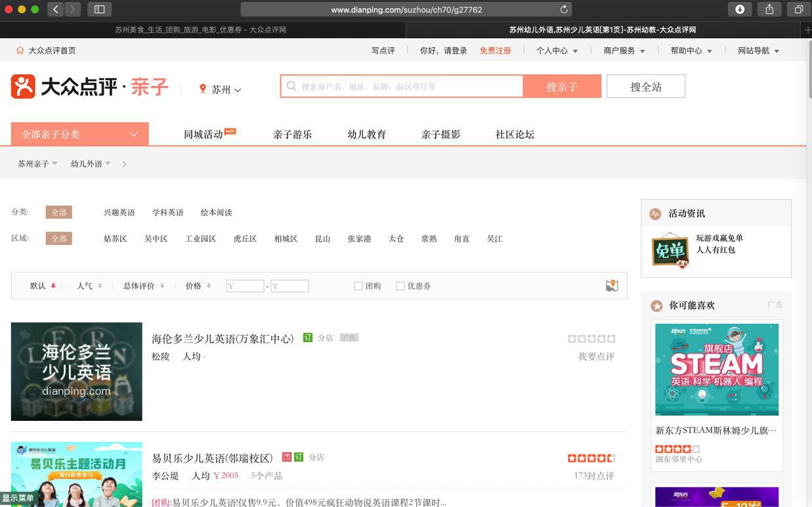Screen dimensions: 812x507
Task: Open the 苏州亲子 breadcrumb dropdown
Action: pyautogui.click(x=37, y=164)
